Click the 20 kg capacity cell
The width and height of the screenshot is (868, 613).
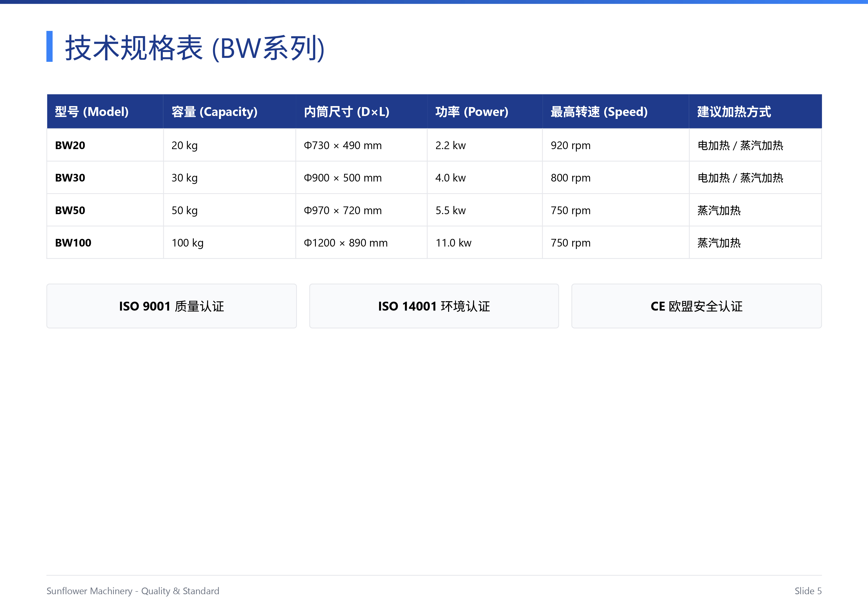(229, 145)
